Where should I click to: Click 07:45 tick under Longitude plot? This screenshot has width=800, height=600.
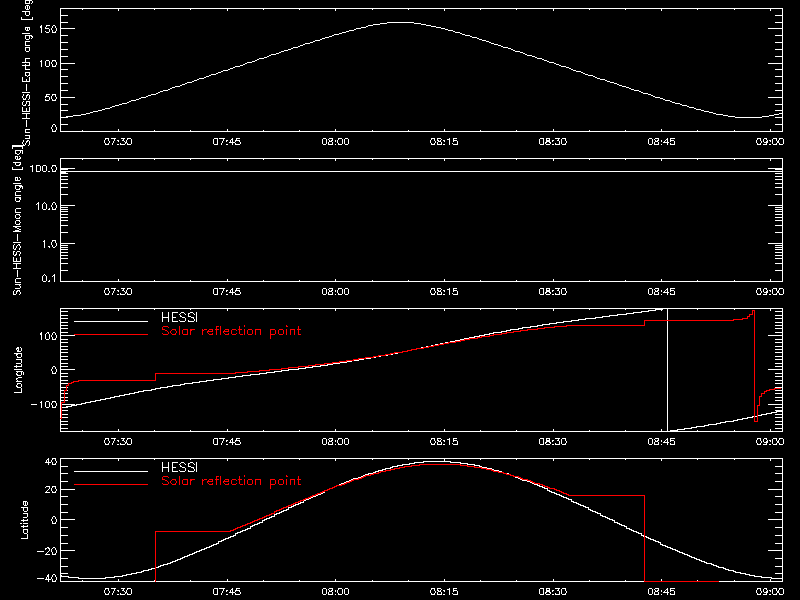click(x=227, y=441)
